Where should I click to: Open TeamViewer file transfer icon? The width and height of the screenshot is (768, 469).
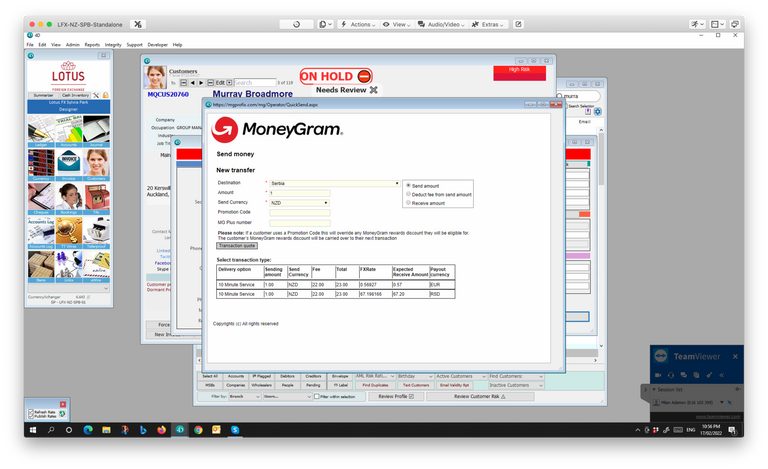click(696, 375)
